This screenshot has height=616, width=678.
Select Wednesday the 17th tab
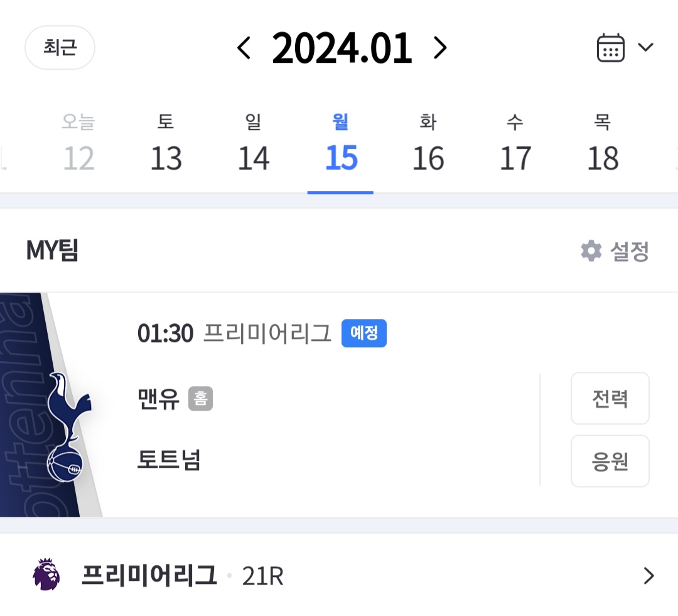[x=515, y=143]
